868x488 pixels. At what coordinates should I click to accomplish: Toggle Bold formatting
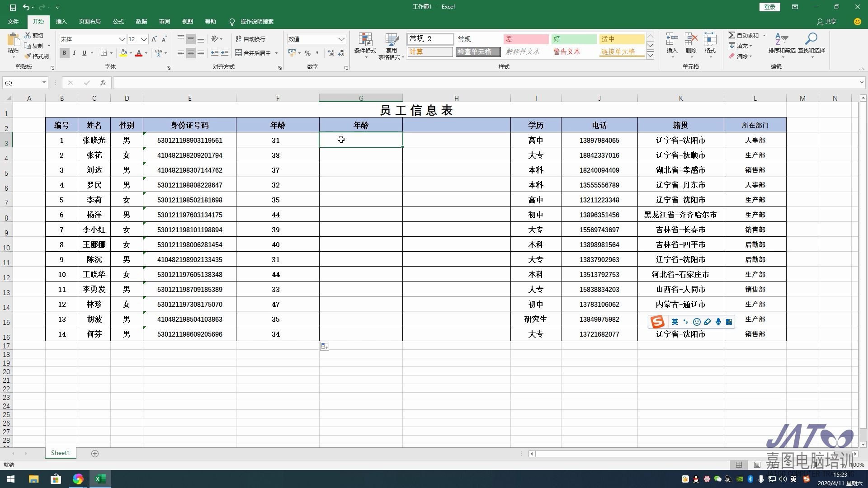pyautogui.click(x=64, y=53)
